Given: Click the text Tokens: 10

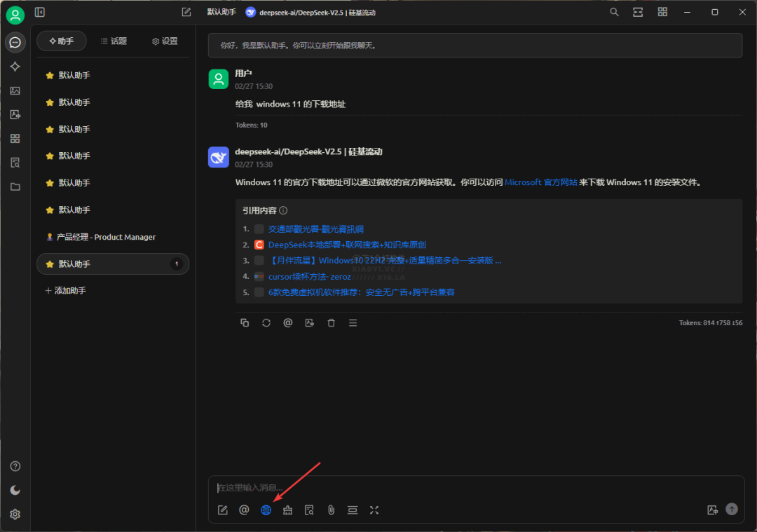Looking at the screenshot, I should [x=251, y=125].
